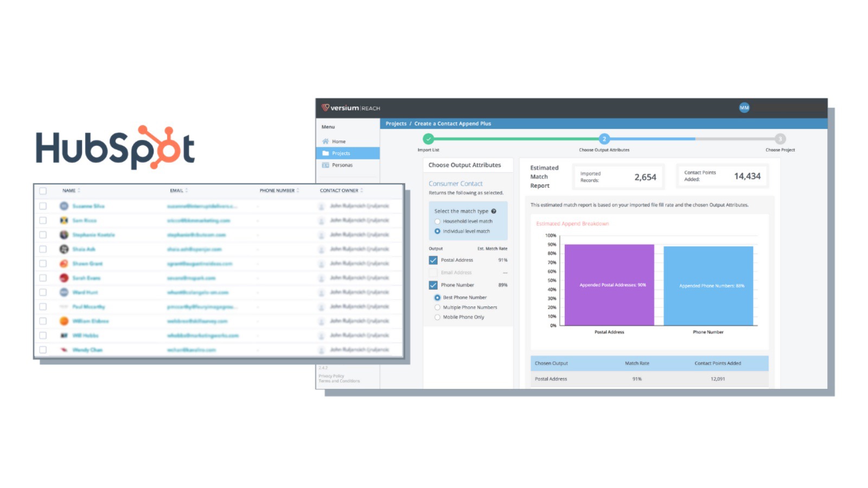Click Shaia Ash's avatar icon
This screenshot has height=488, width=868.
click(64, 249)
